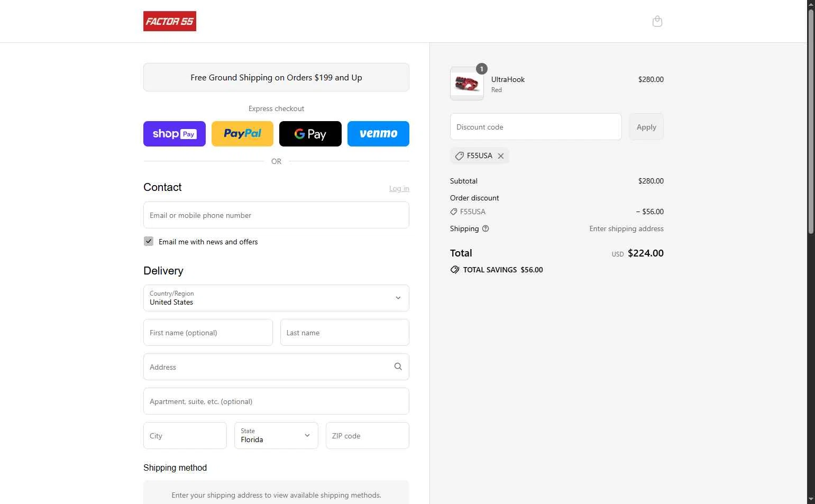This screenshot has height=504, width=815.
Task: Click the UltraHook product name
Action: [x=508, y=79]
